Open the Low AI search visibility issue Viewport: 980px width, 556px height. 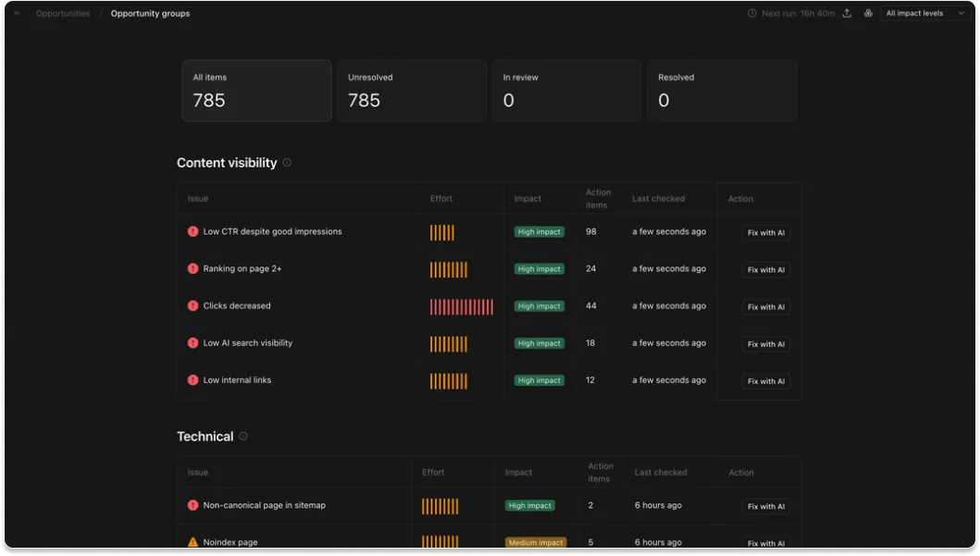coord(247,343)
